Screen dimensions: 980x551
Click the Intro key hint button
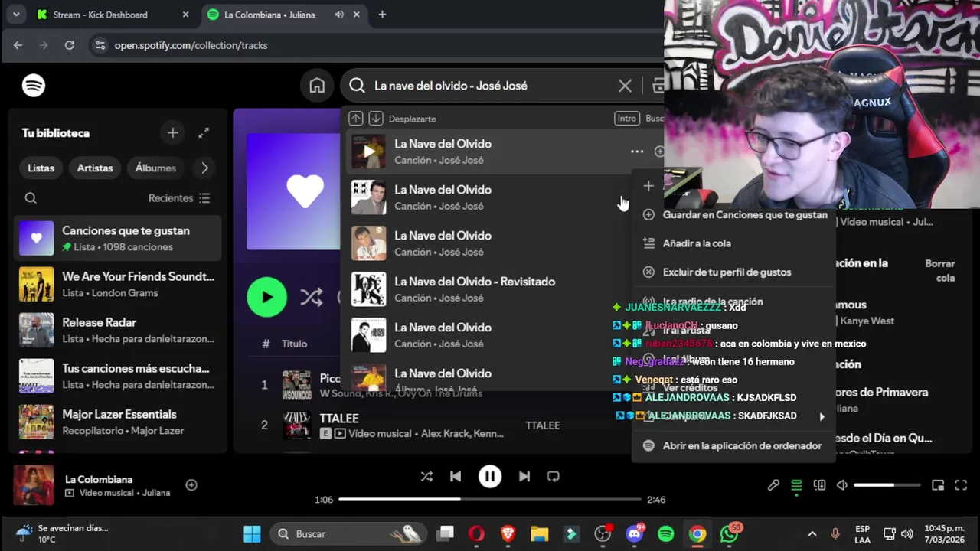tap(627, 119)
